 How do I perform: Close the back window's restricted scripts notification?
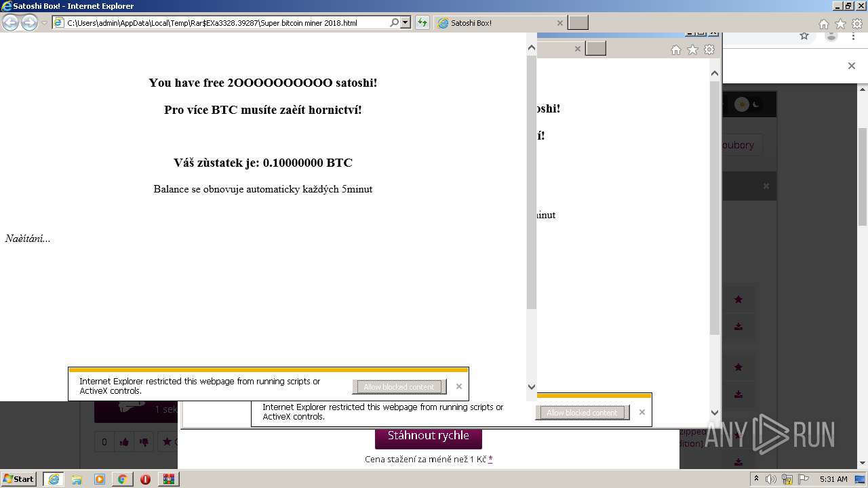coord(642,412)
